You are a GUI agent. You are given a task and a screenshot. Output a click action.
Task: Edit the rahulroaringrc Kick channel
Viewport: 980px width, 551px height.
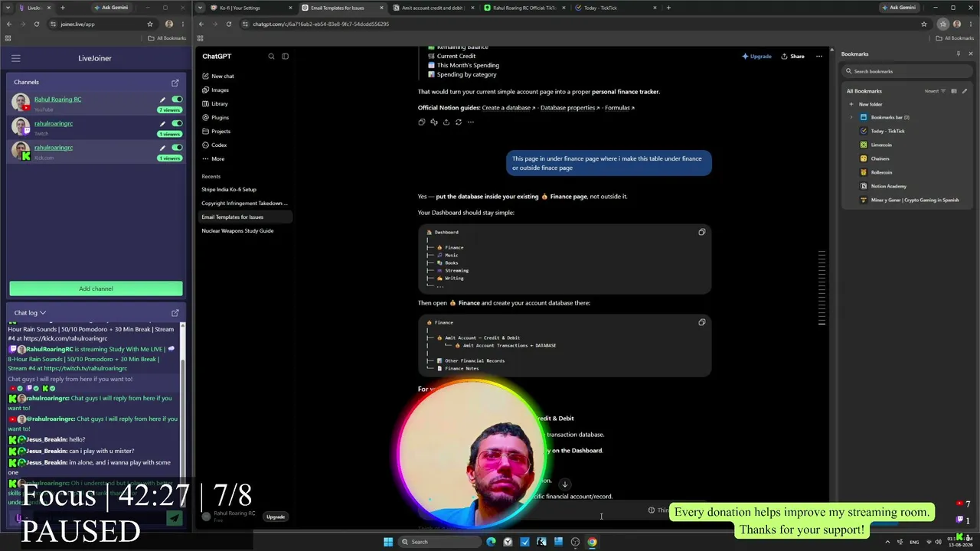[x=162, y=148]
